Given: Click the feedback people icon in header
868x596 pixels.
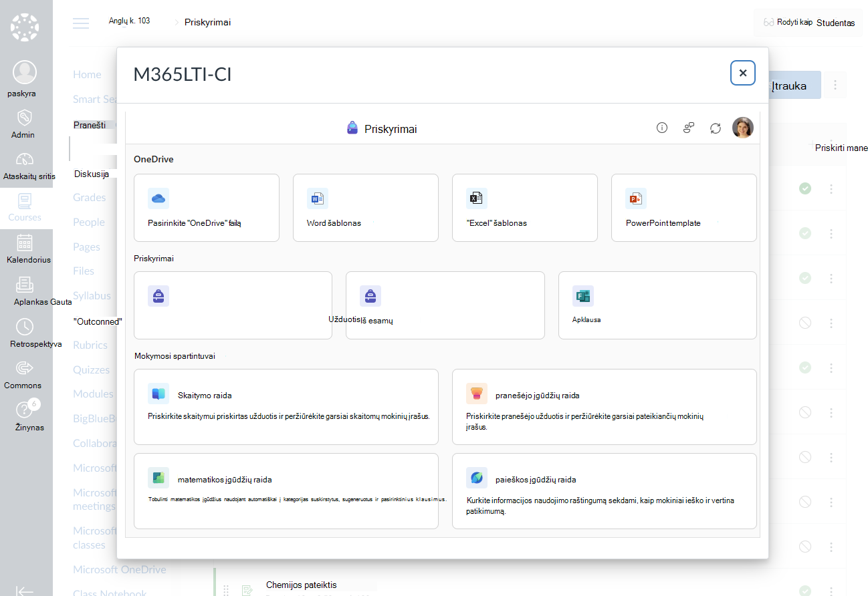Looking at the screenshot, I should tap(689, 128).
